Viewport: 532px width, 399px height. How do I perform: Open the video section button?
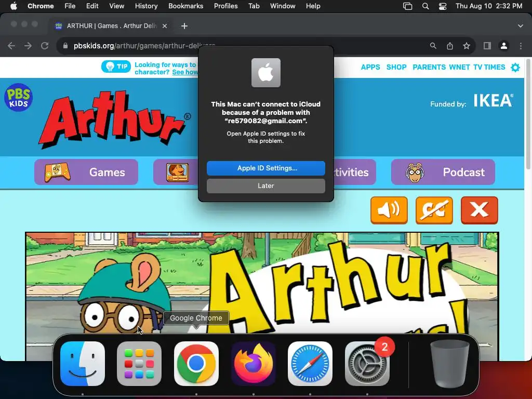pos(176,172)
